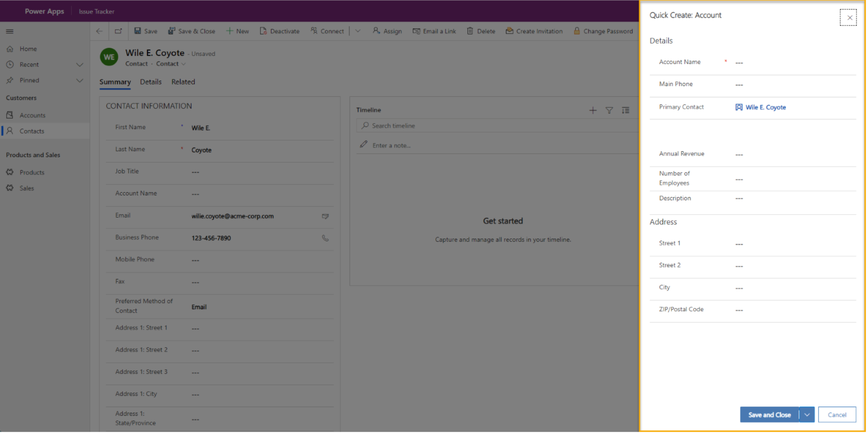Deactivate the Wile E. Coyote contact
868x433 pixels.
tap(280, 31)
